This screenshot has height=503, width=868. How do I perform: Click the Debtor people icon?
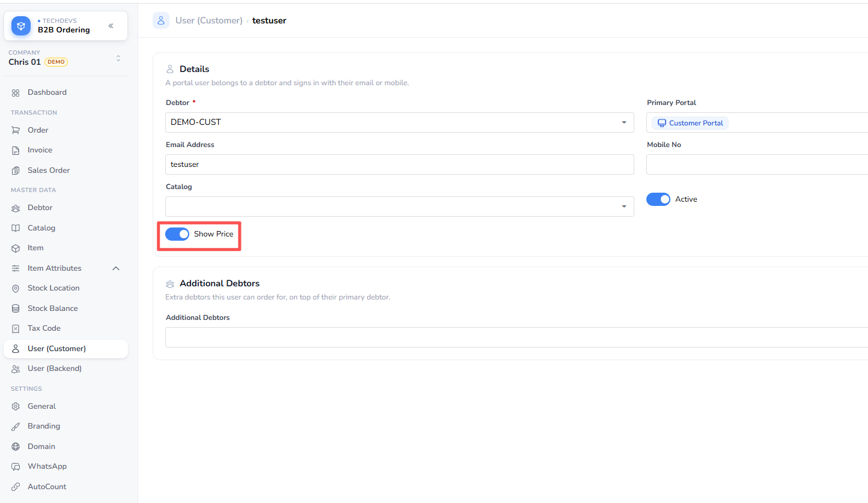coord(16,208)
